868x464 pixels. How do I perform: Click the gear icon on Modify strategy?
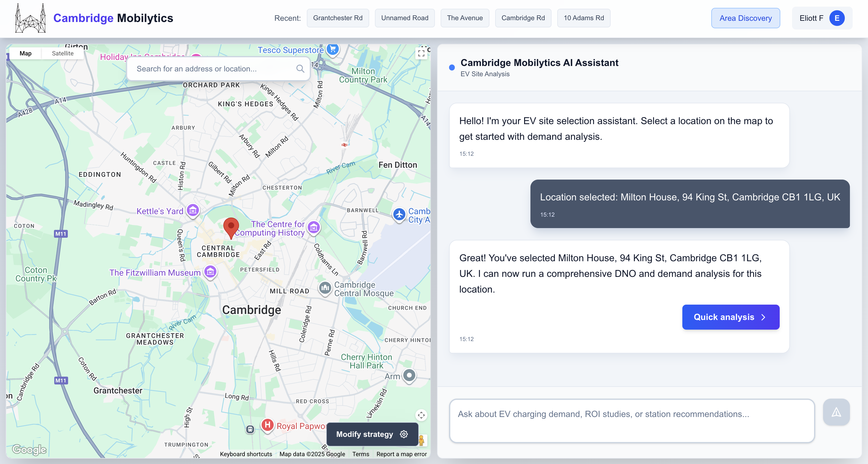point(403,434)
